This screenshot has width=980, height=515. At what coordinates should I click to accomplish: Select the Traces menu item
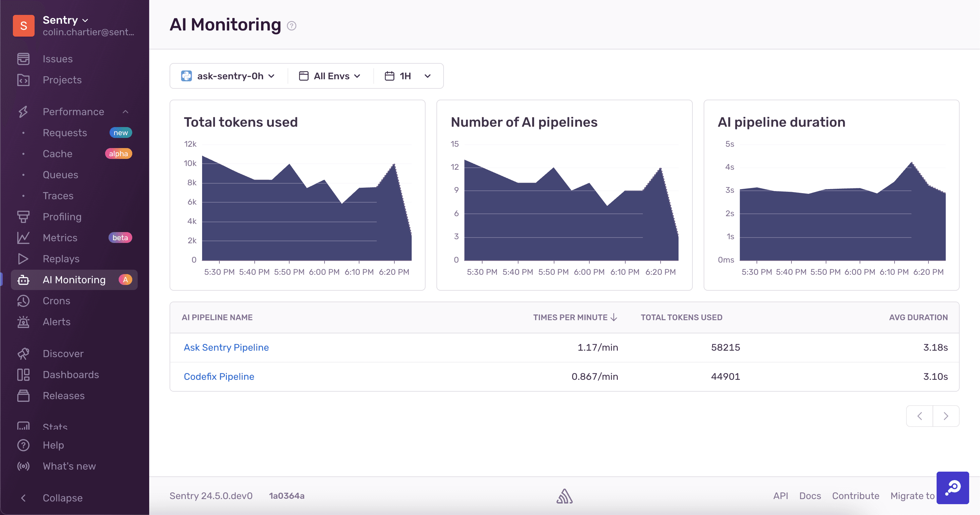pos(59,195)
